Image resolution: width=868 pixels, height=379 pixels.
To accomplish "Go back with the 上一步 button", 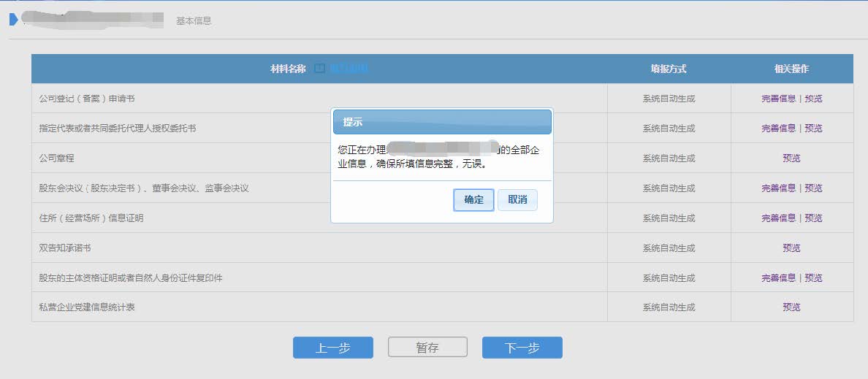I will click(x=332, y=348).
